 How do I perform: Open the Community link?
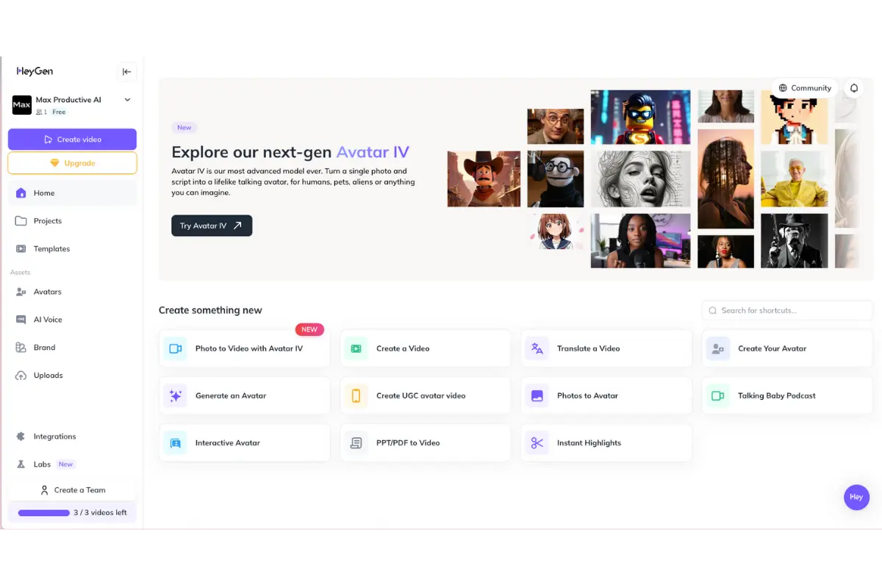coord(804,88)
